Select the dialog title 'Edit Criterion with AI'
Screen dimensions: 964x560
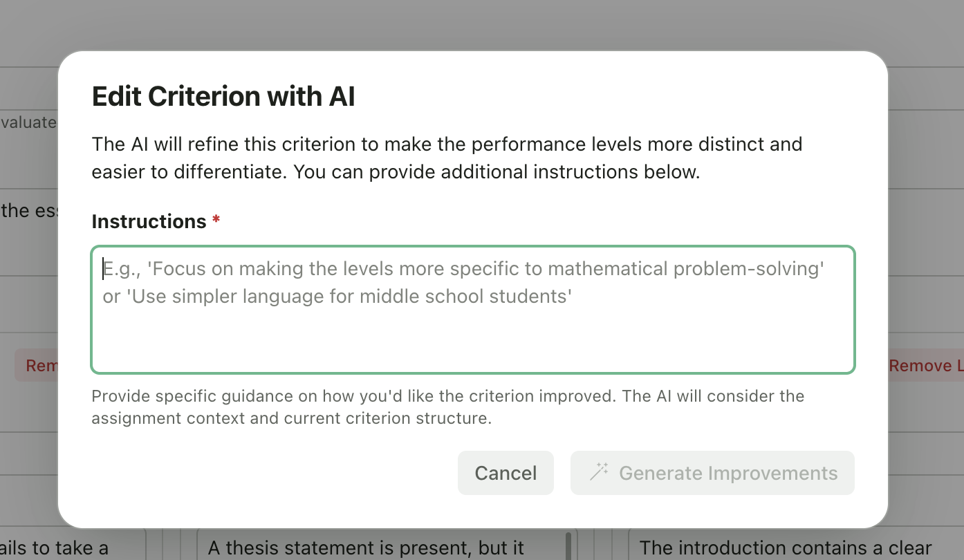click(223, 96)
